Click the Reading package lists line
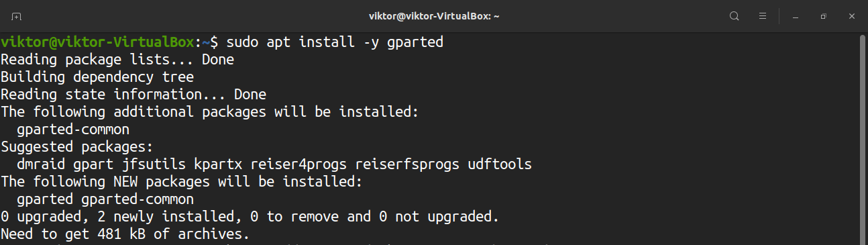868x245 pixels. pos(117,60)
